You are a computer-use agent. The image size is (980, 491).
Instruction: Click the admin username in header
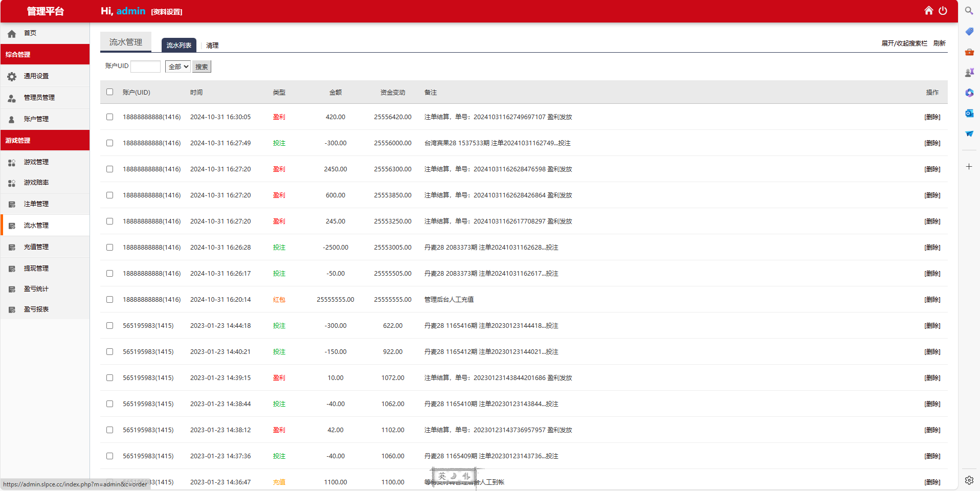pyautogui.click(x=130, y=11)
